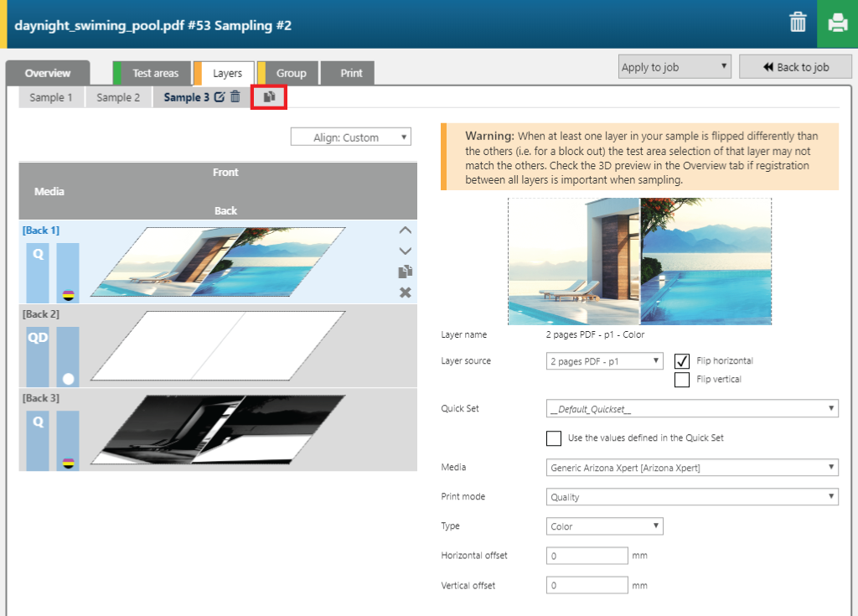
Task: Switch to the Overview tab
Action: click(x=48, y=73)
